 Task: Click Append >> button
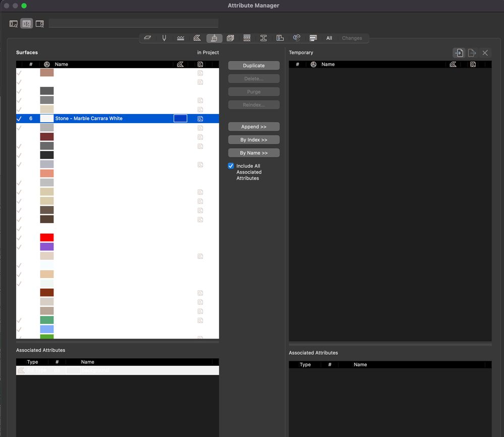(254, 127)
